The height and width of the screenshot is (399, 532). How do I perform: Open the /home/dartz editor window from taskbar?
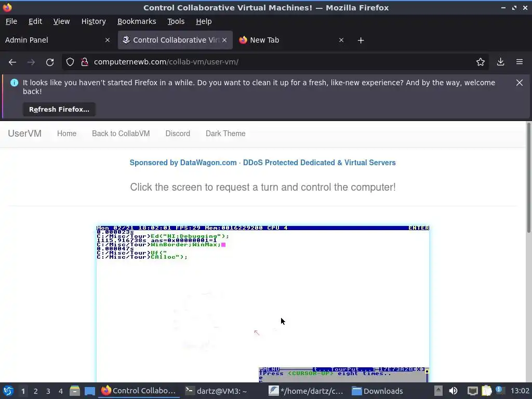(306, 391)
